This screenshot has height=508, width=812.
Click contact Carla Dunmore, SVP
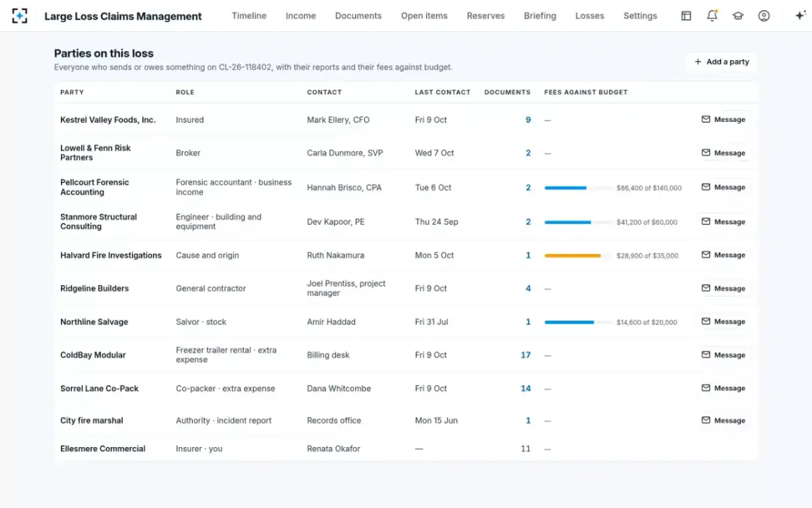point(345,153)
